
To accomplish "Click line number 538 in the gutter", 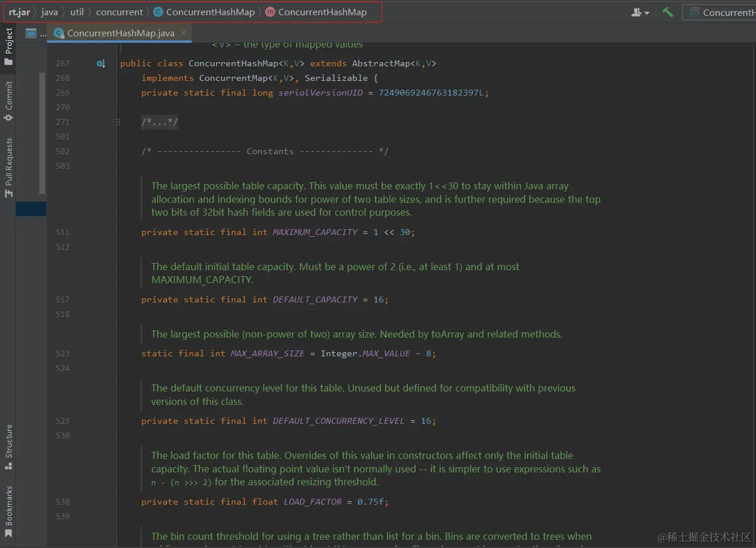I will click(63, 502).
